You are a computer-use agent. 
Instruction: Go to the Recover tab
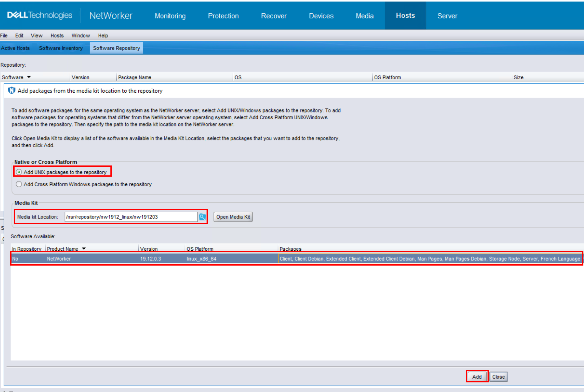274,16
